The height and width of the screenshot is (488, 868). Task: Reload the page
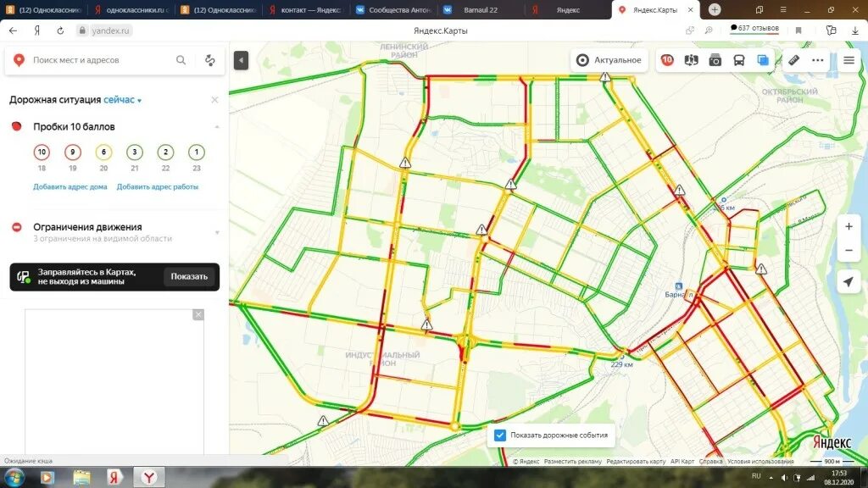pyautogui.click(x=60, y=31)
